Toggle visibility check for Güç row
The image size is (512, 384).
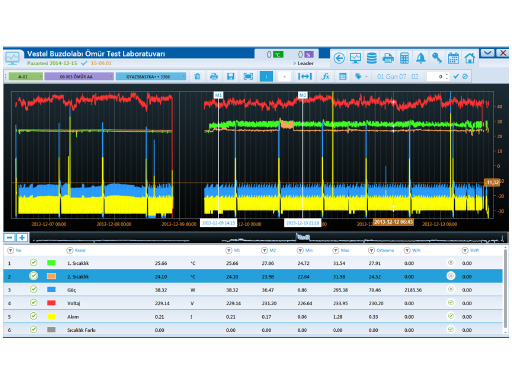pos(33,289)
